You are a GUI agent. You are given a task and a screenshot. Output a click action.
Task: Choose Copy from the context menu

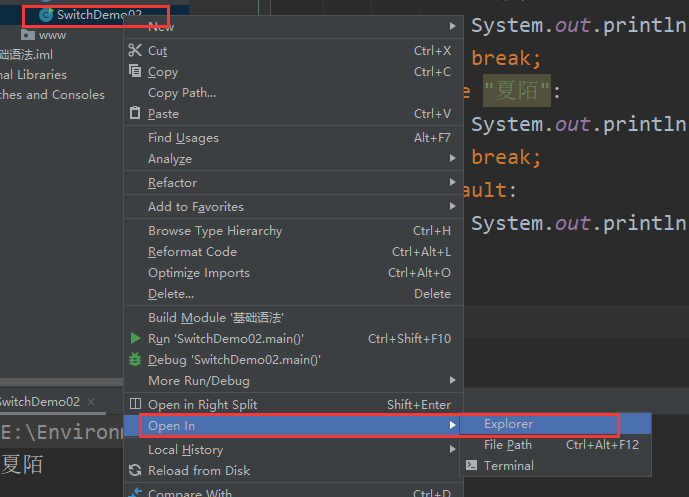[x=294, y=72]
